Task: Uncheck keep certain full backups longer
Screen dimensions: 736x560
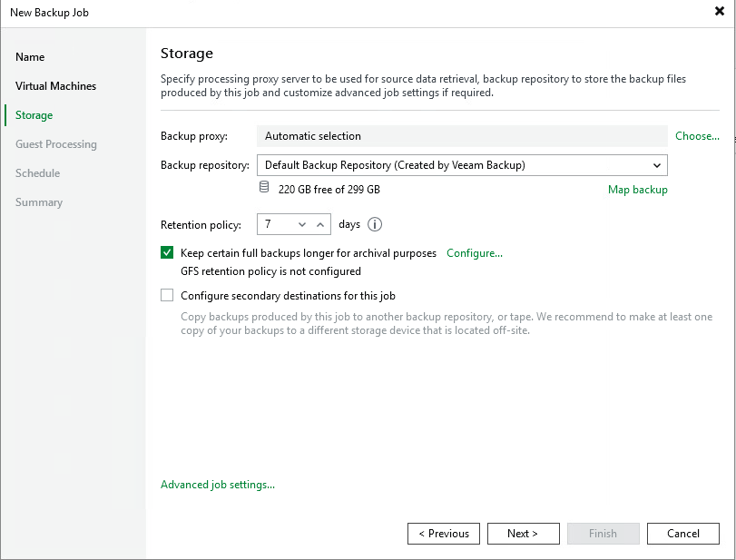Action: tap(167, 253)
